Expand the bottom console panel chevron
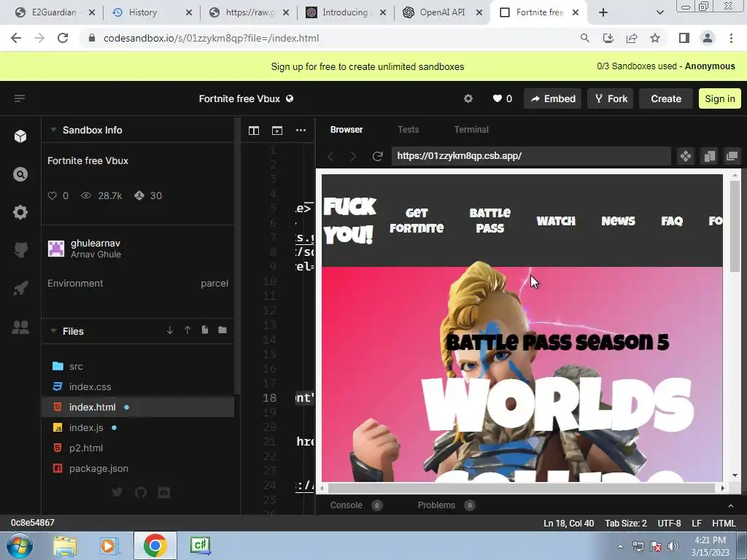 731,505
